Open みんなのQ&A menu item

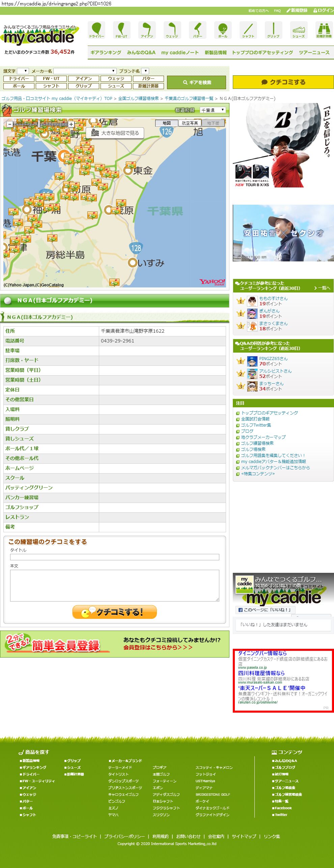141,53
